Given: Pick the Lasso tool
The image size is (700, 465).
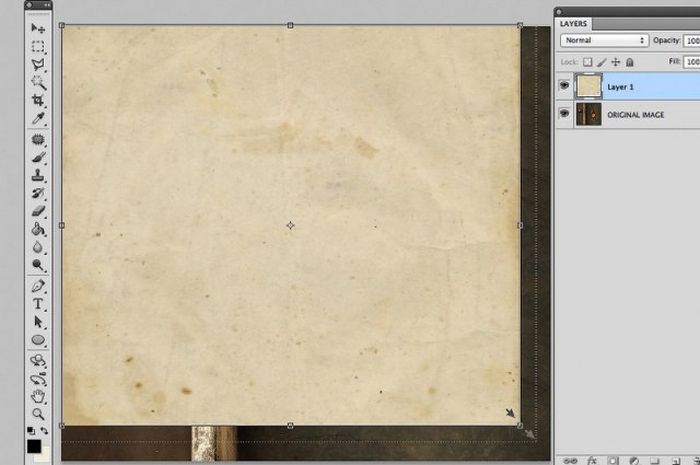Looking at the screenshot, I should coord(39,65).
